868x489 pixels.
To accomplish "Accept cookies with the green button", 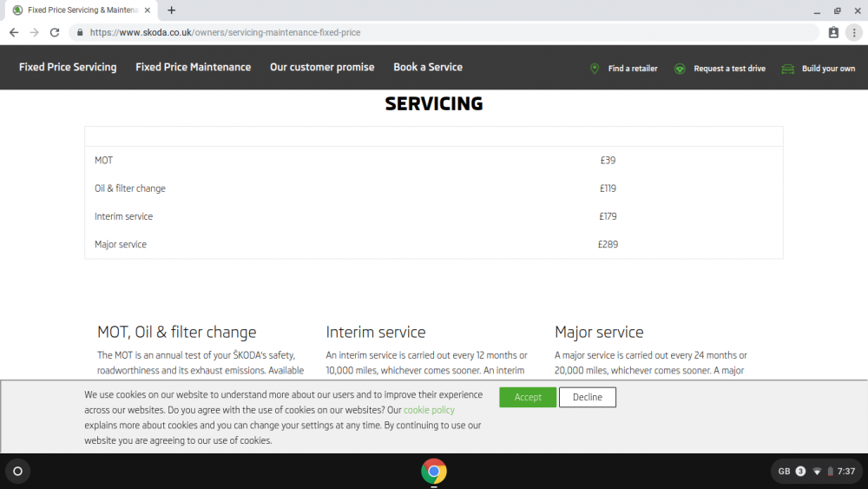I will [x=528, y=397].
